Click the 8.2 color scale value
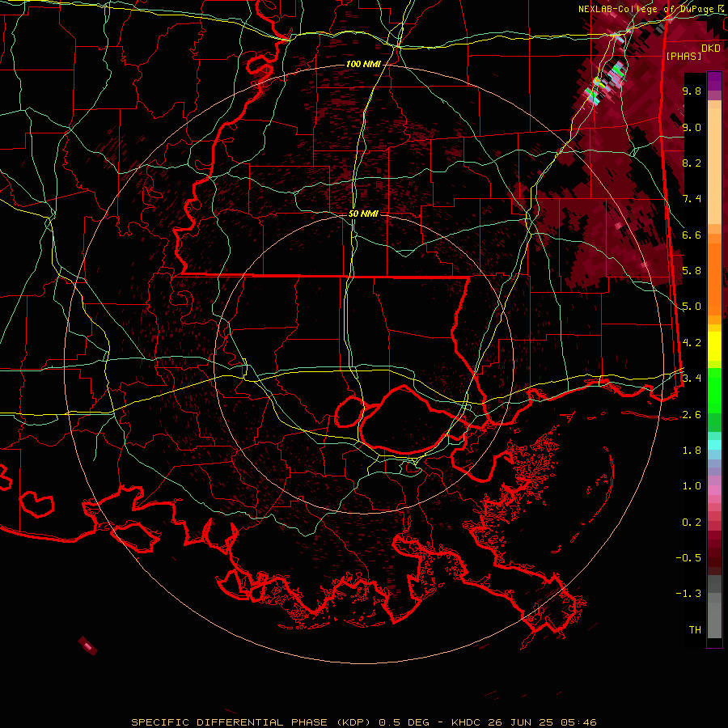Image resolution: width=728 pixels, height=728 pixels. (x=692, y=163)
